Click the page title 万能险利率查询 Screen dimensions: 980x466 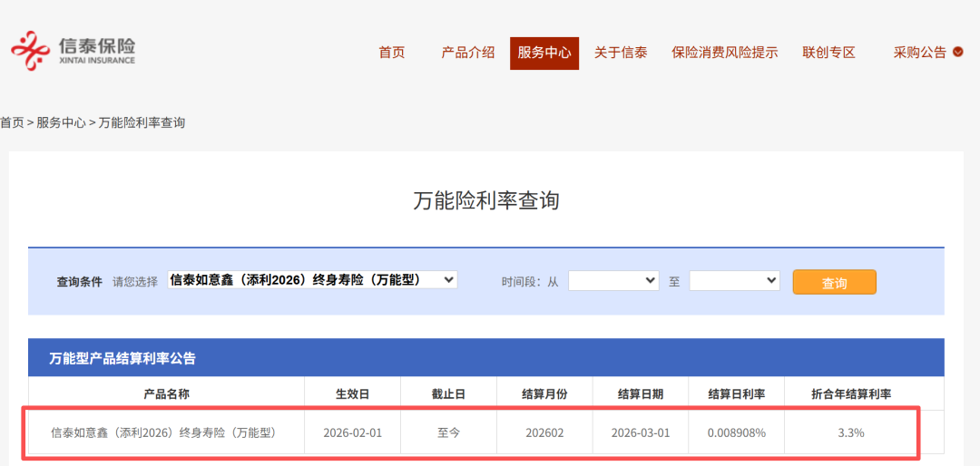coord(486,201)
